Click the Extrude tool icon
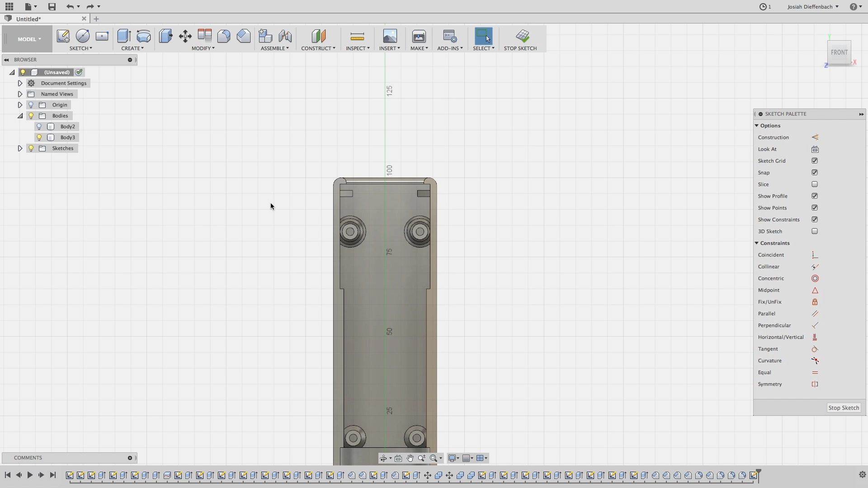This screenshot has width=868, height=488. pyautogui.click(x=123, y=36)
